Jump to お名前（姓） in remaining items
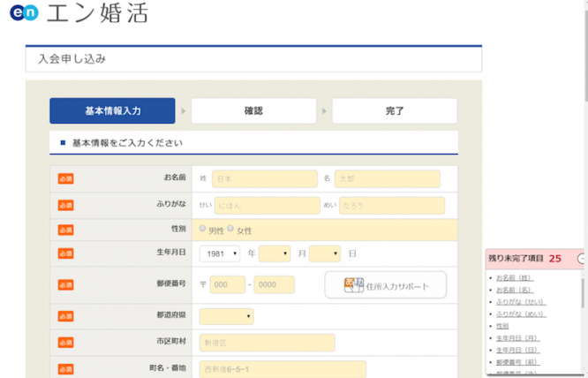588x378 pixels. point(515,278)
